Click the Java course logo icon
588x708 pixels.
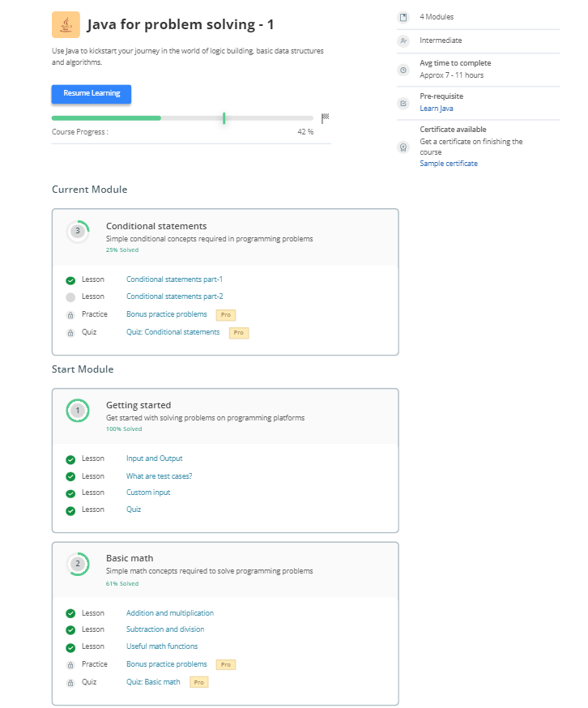click(x=66, y=24)
